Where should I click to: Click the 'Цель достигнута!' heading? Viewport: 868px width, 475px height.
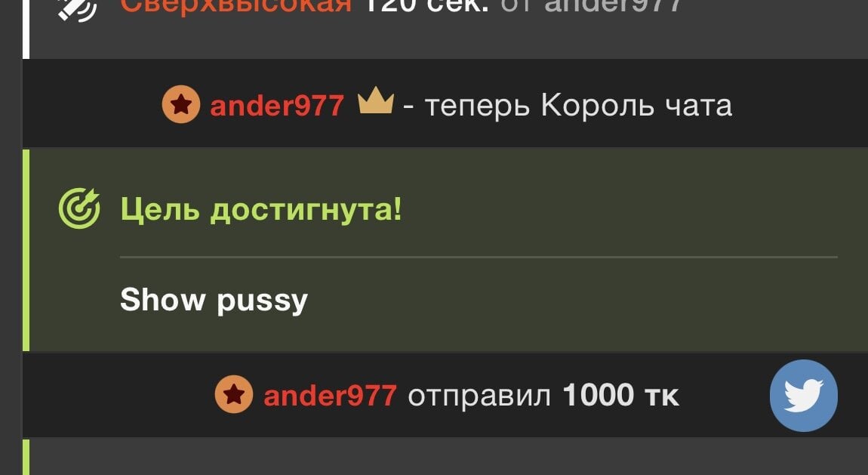(261, 209)
